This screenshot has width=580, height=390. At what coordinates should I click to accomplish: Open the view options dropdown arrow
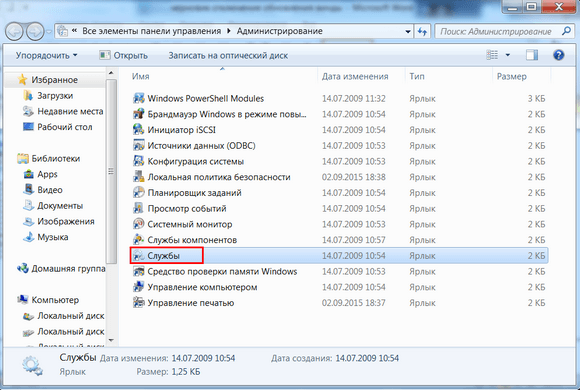pyautogui.click(x=508, y=56)
